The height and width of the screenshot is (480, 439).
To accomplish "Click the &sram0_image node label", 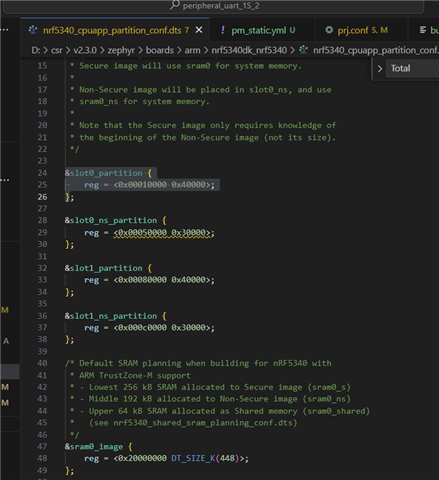I will point(94,447).
